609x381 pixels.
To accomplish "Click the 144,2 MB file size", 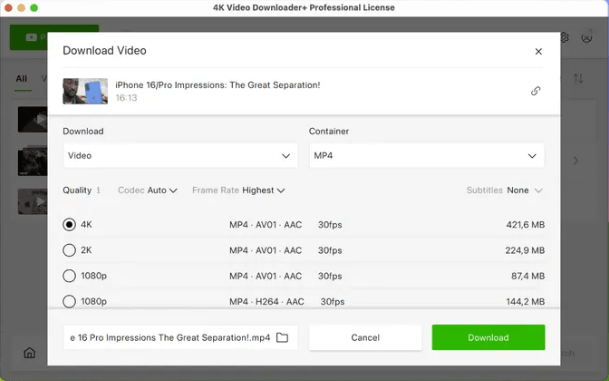I will click(525, 302).
